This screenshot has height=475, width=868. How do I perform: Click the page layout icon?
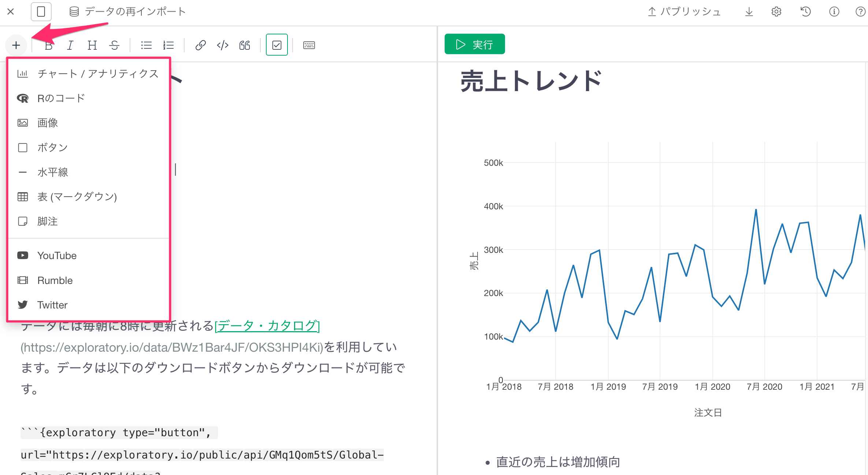[x=41, y=12]
